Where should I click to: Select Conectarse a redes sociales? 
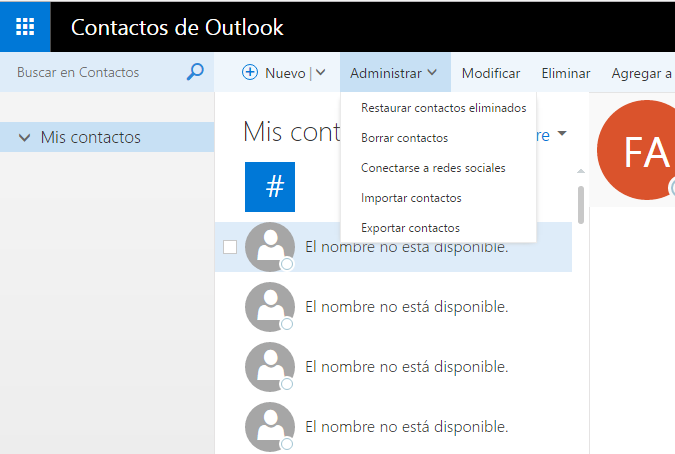[433, 168]
